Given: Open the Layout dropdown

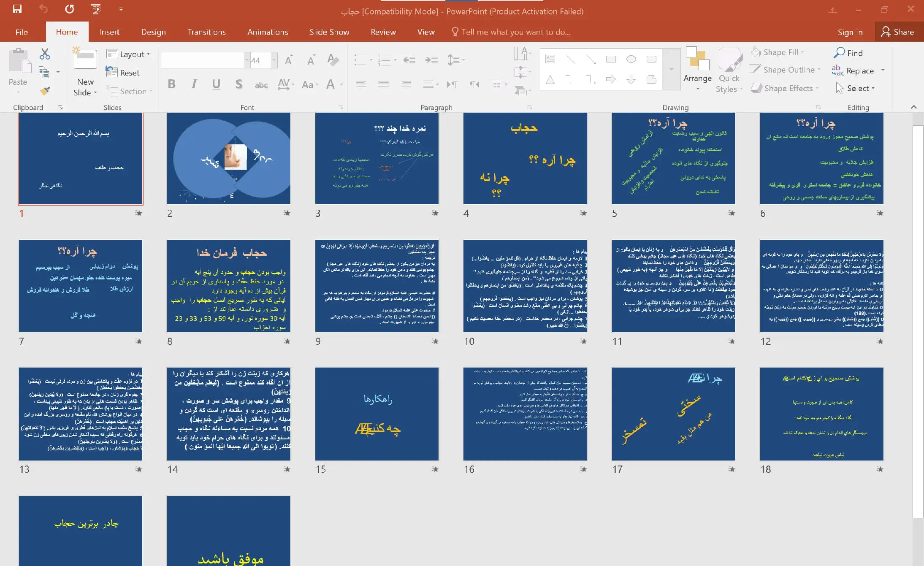Looking at the screenshot, I should [128, 54].
